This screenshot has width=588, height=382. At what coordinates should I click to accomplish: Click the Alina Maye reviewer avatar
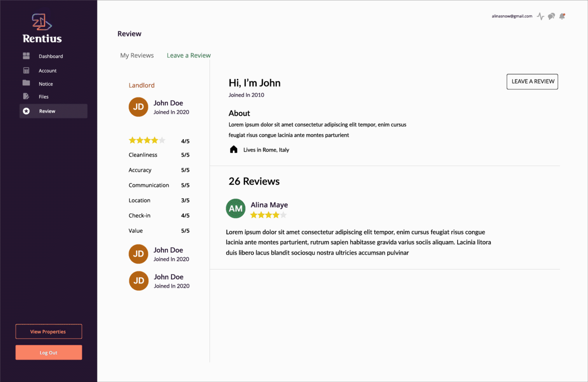coord(236,209)
